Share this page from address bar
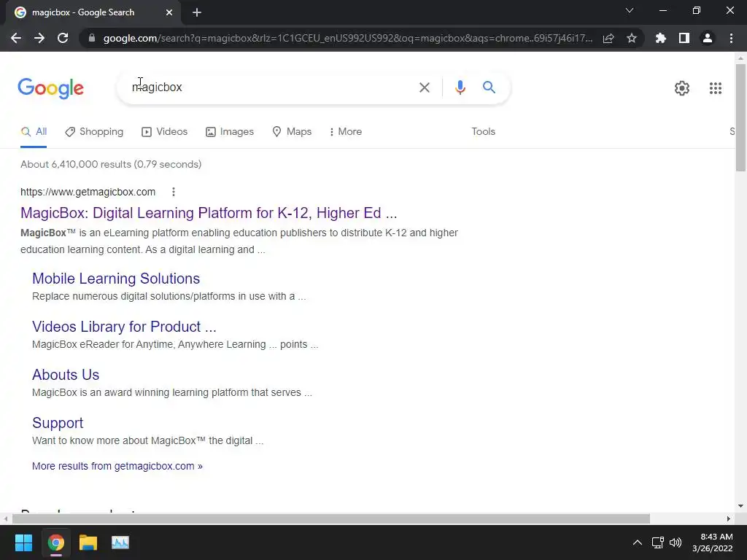This screenshot has height=560, width=747. coord(608,38)
